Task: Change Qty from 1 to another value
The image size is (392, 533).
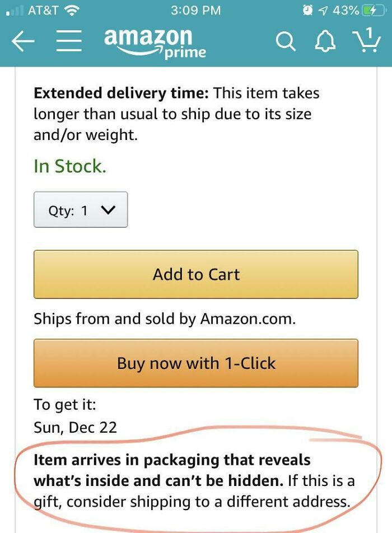Action: click(80, 209)
